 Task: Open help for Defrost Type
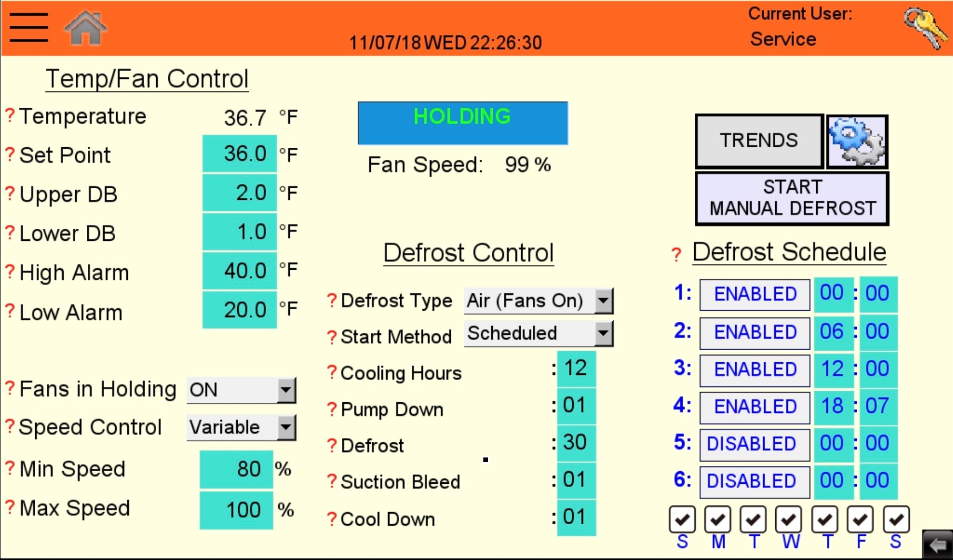[x=331, y=300]
